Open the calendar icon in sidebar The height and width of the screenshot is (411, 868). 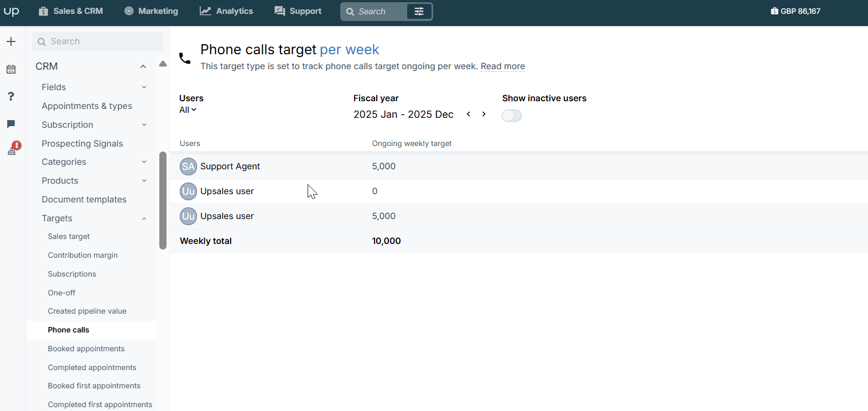(11, 69)
